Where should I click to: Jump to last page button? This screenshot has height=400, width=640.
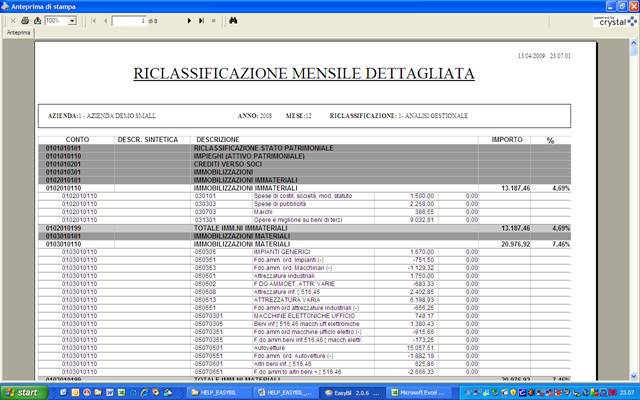click(x=201, y=20)
